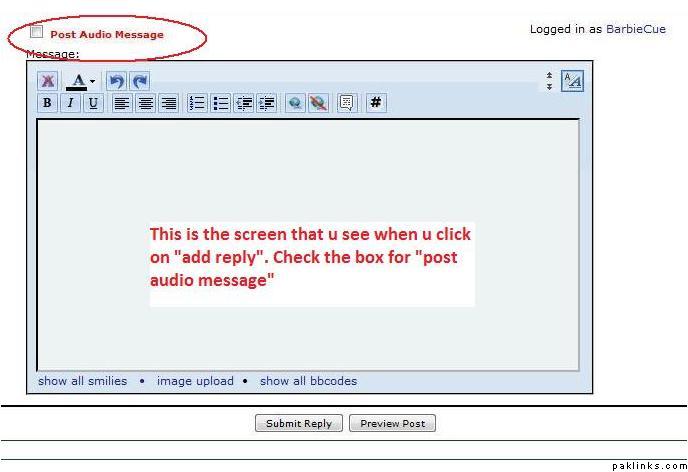Click the editor resize arrows
Viewport: 688px width, 472px height.
[x=548, y=81]
